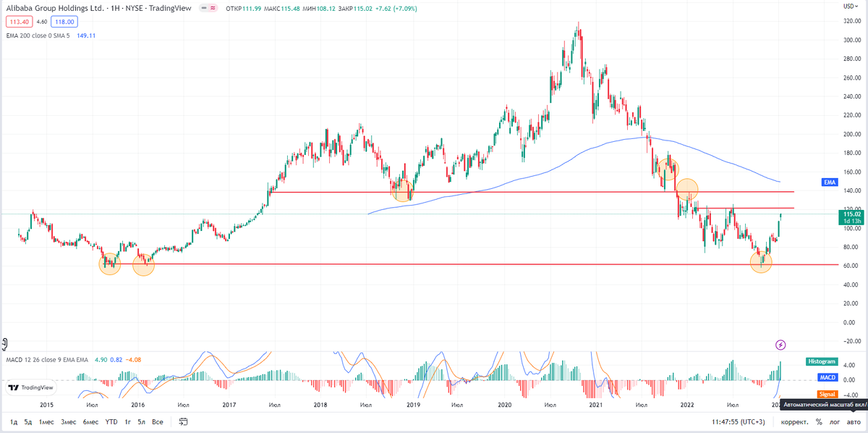Click the MACD signal value −4.08
Screen dimensions: 868x433
pyautogui.click(x=133, y=359)
